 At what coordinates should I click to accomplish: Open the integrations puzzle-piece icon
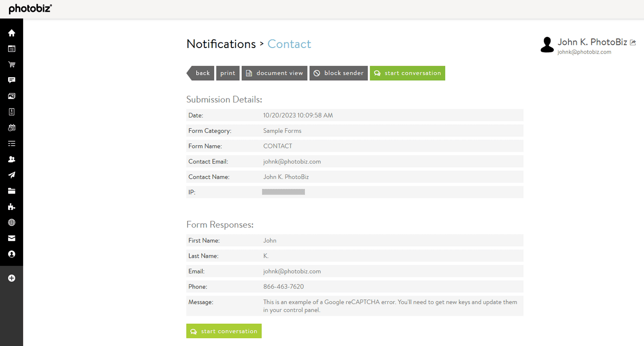pyautogui.click(x=12, y=207)
